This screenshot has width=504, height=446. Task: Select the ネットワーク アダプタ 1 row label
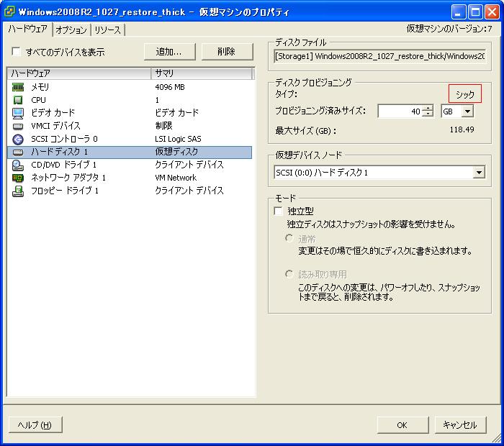[68, 178]
